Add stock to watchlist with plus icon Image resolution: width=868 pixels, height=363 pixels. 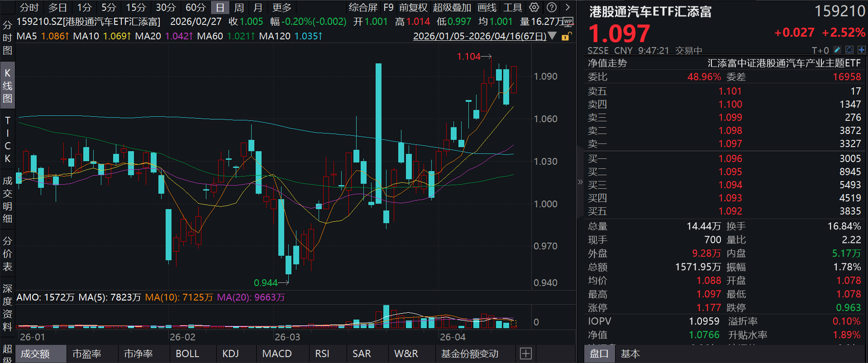pos(861,50)
